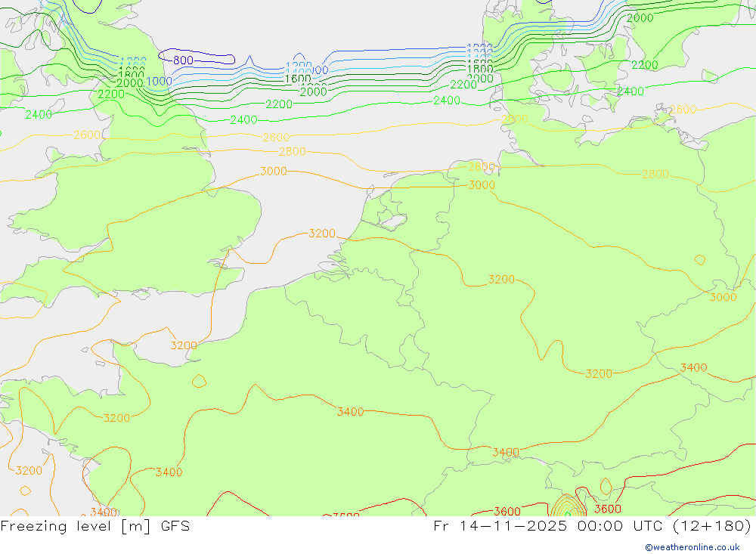Click the '3000' label at the northern Netherlands coast
This screenshot has height=554, width=756.
click(482, 185)
